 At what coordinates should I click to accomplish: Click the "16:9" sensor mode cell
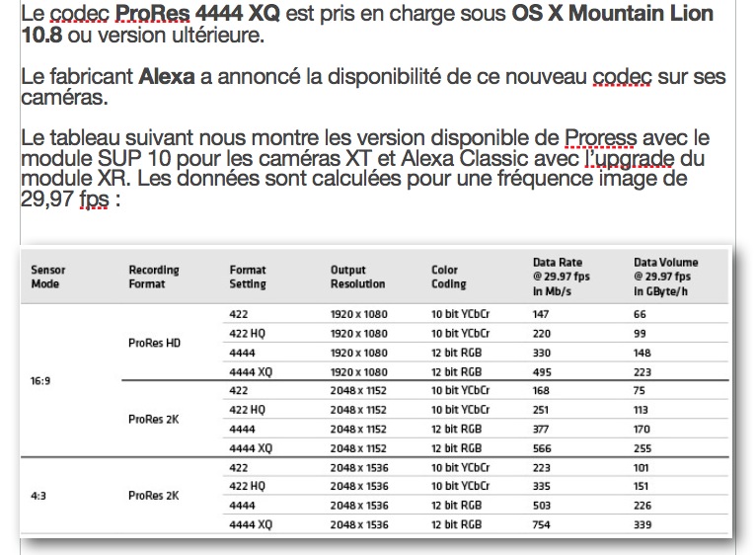point(40,381)
